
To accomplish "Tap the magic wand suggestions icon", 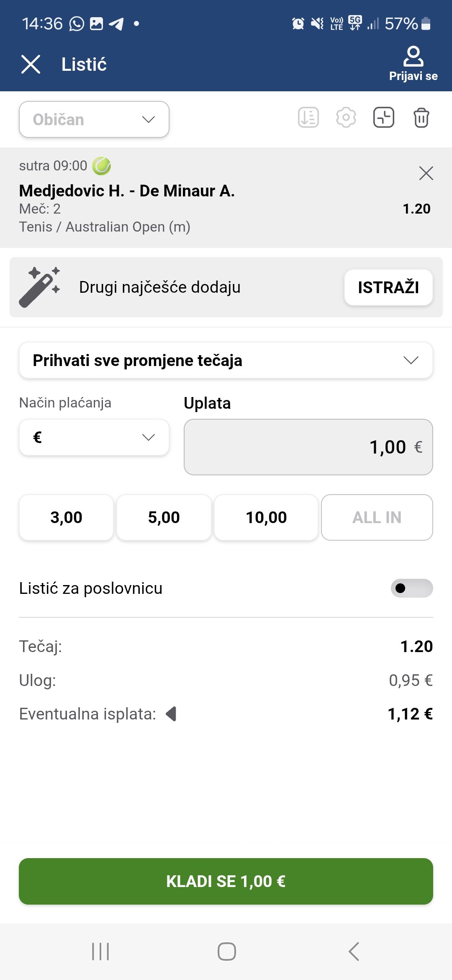I will tap(40, 287).
